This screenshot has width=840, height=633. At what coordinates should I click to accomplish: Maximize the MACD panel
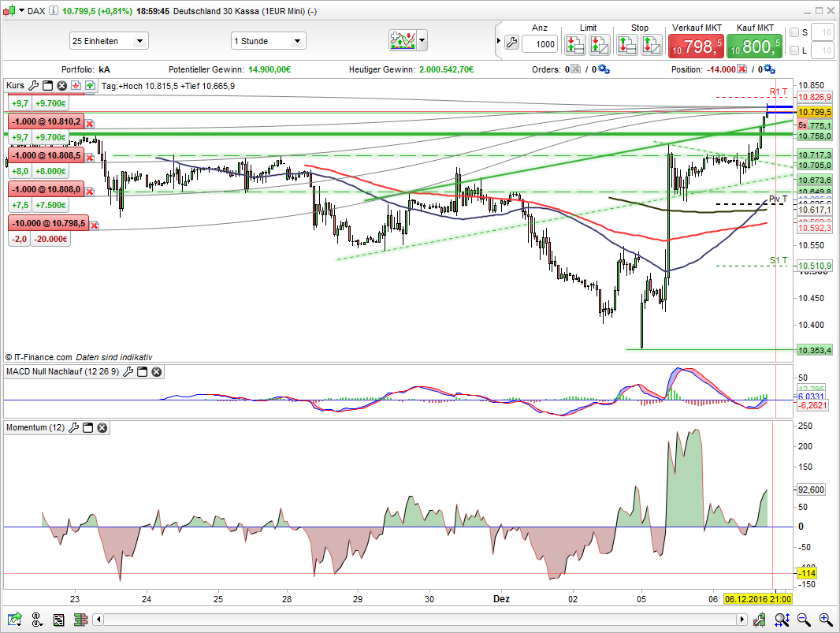click(142, 371)
